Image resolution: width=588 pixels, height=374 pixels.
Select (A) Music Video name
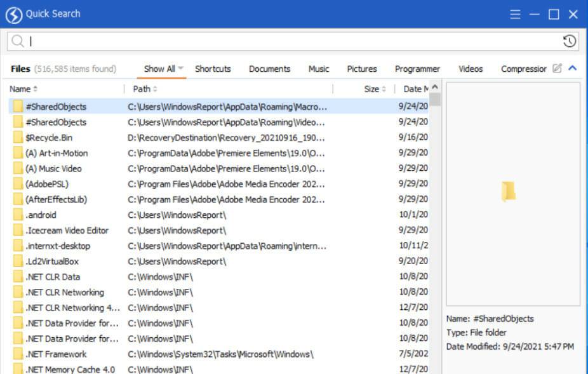[53, 169]
